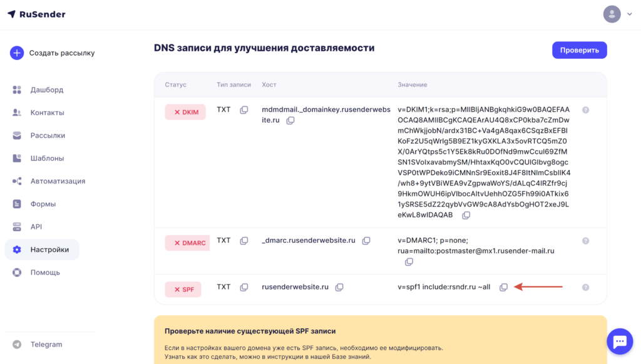Click the DNS записи page heading
The width and height of the screenshot is (641, 364).
pyautogui.click(x=264, y=48)
